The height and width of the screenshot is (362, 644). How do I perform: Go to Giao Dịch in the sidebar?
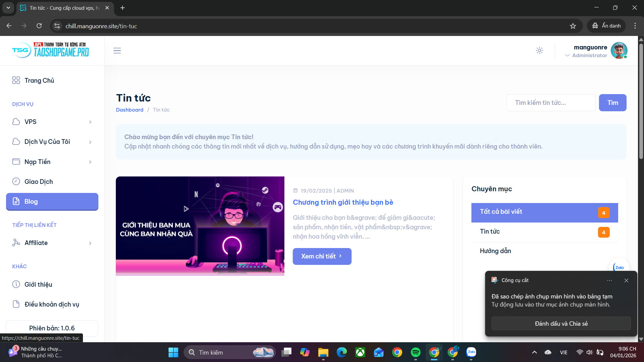pyautogui.click(x=39, y=182)
